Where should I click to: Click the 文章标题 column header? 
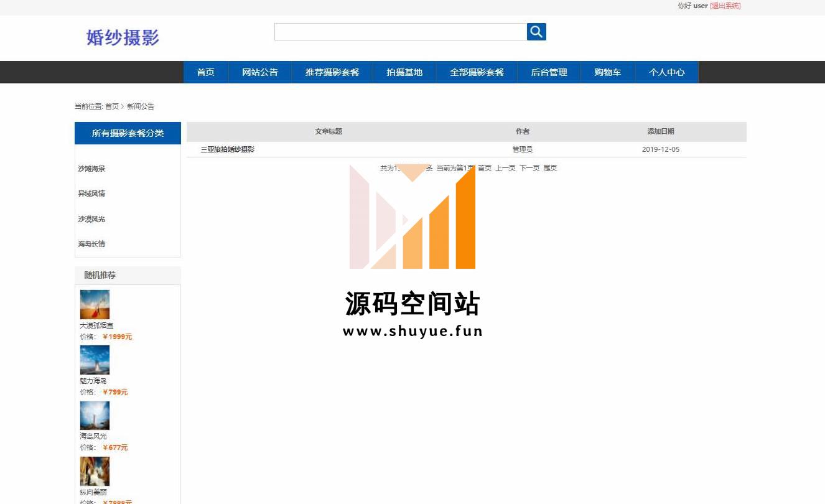coord(329,131)
